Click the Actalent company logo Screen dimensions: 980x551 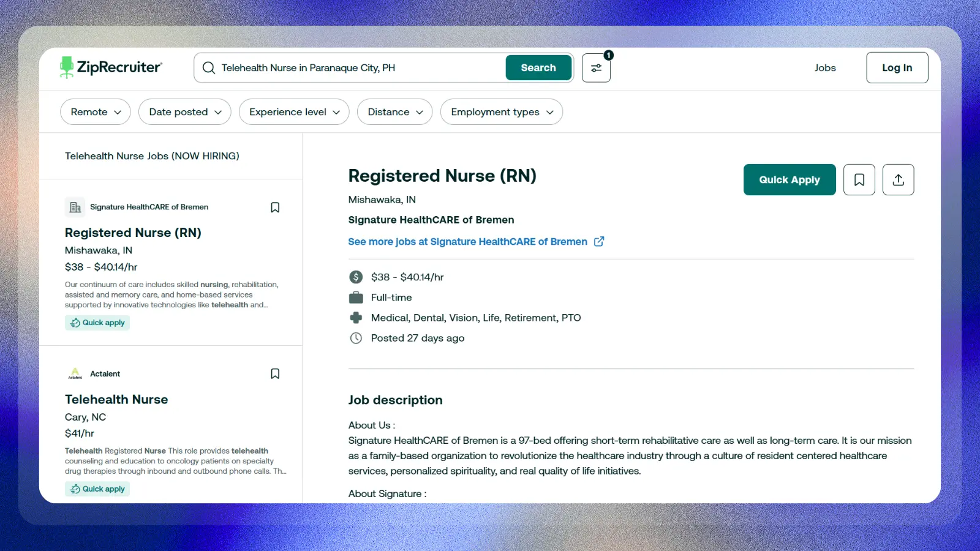[75, 373]
